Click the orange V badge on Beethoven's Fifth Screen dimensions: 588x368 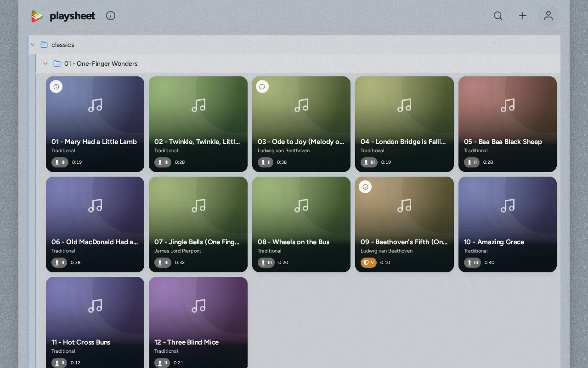click(368, 263)
